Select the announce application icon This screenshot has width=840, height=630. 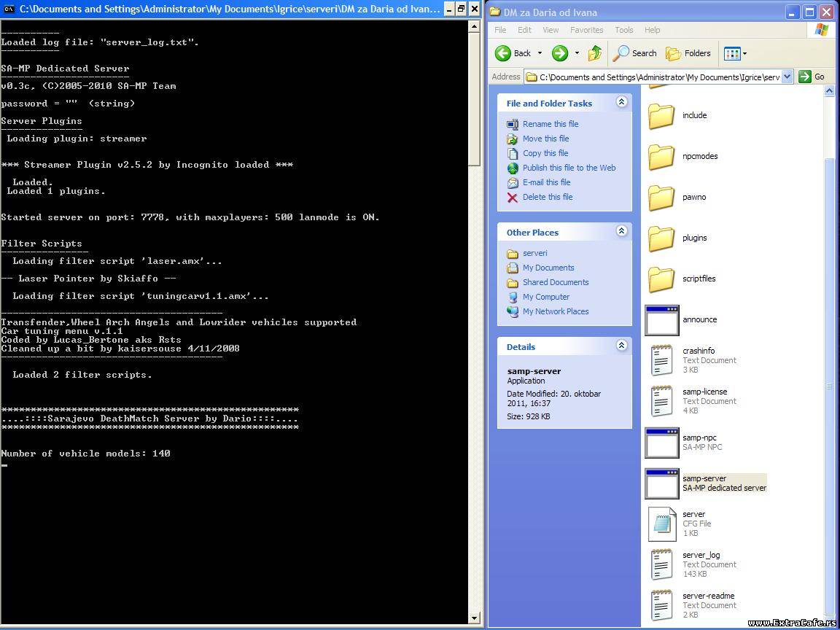coord(661,320)
